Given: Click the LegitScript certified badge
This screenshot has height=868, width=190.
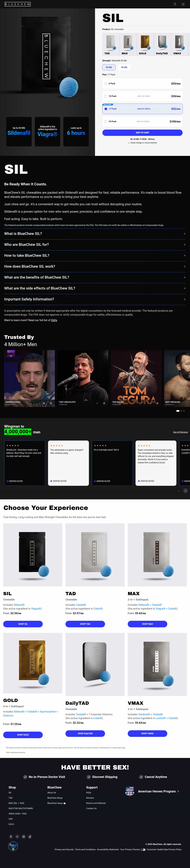Looking at the screenshot, I should coord(13,846).
